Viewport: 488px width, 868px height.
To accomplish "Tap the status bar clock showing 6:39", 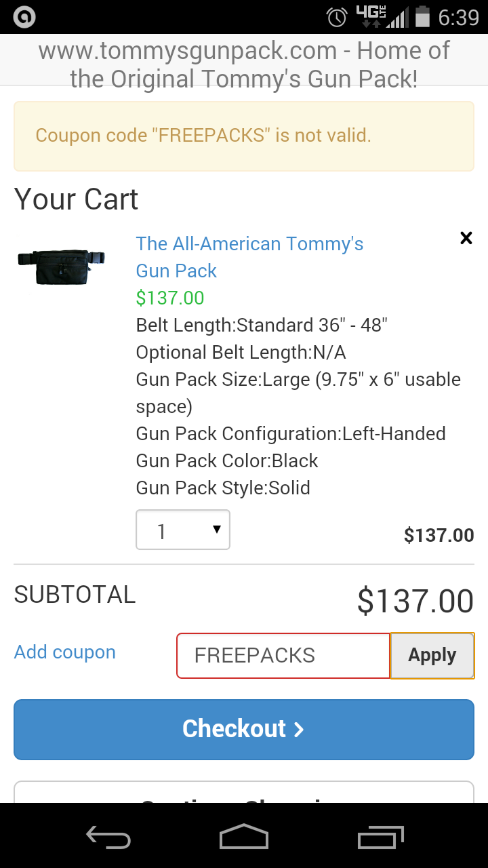I will [x=458, y=17].
